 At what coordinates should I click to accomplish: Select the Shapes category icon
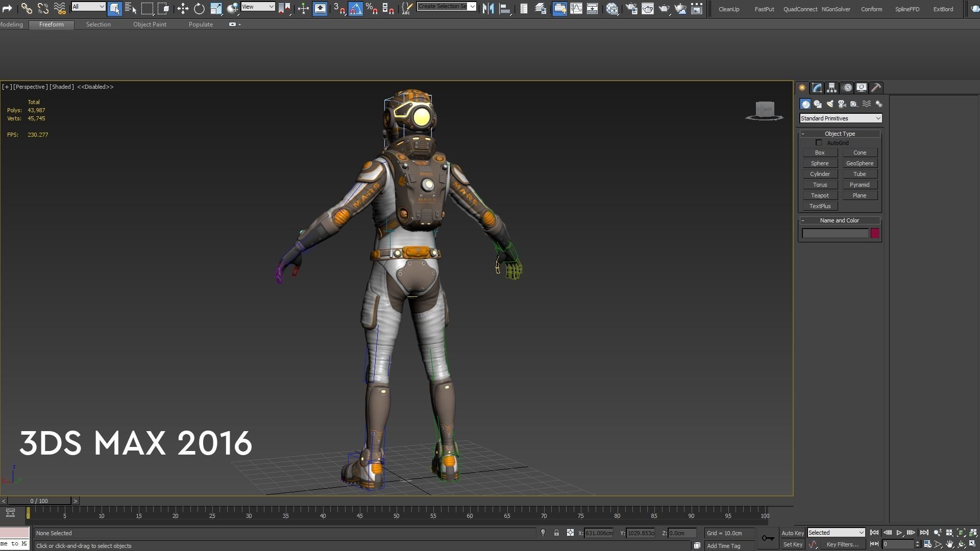[x=818, y=104]
